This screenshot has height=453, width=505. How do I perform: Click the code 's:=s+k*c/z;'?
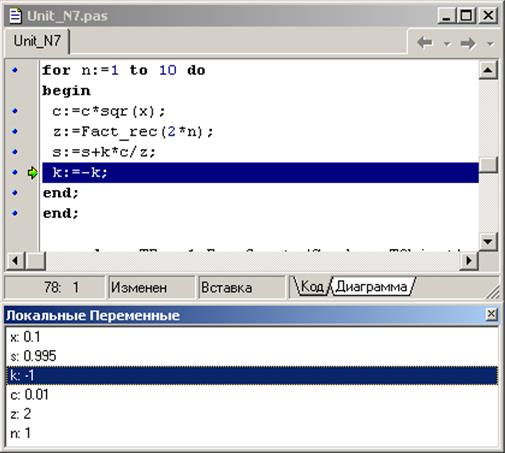pyautogui.click(x=104, y=152)
